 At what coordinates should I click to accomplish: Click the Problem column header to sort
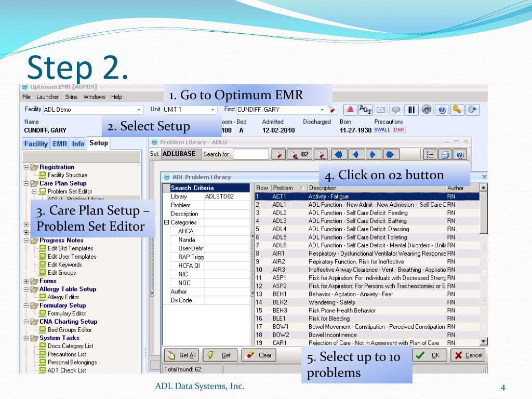[288, 188]
